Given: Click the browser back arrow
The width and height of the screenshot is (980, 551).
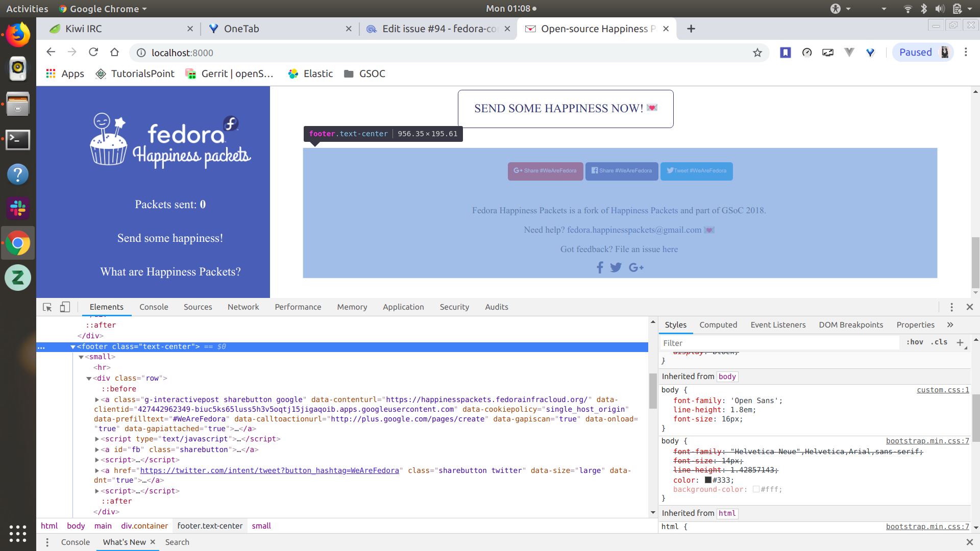Looking at the screenshot, I should (x=51, y=52).
